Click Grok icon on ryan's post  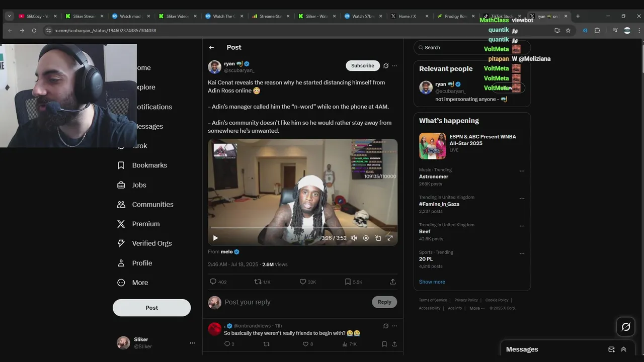point(386,66)
